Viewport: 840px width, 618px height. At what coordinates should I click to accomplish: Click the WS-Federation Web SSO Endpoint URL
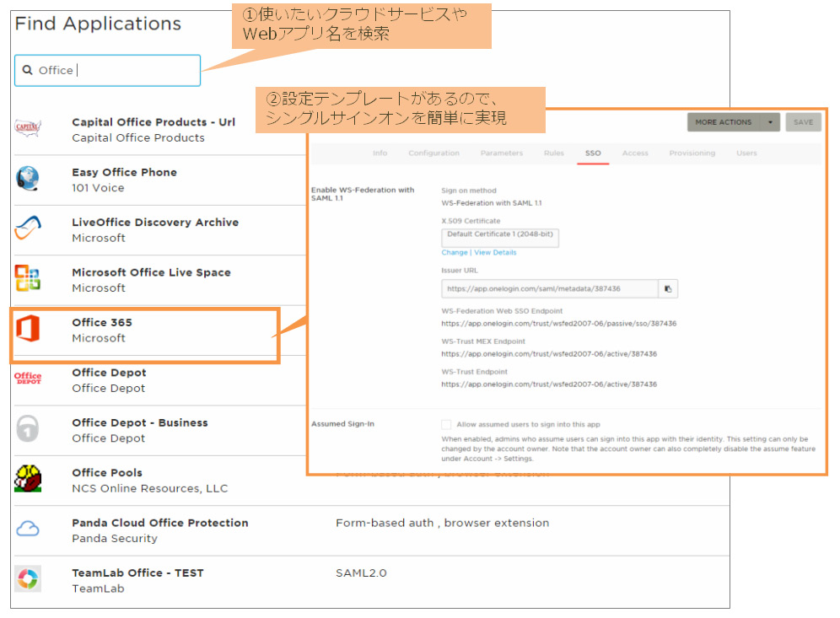click(x=559, y=324)
